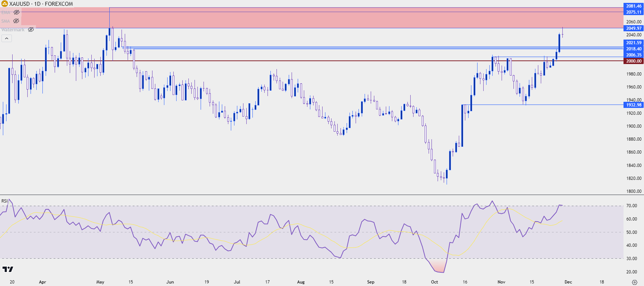Screen dimensions: 644x286
Task: Collapse the indicator legend chevron
Action: [6, 38]
